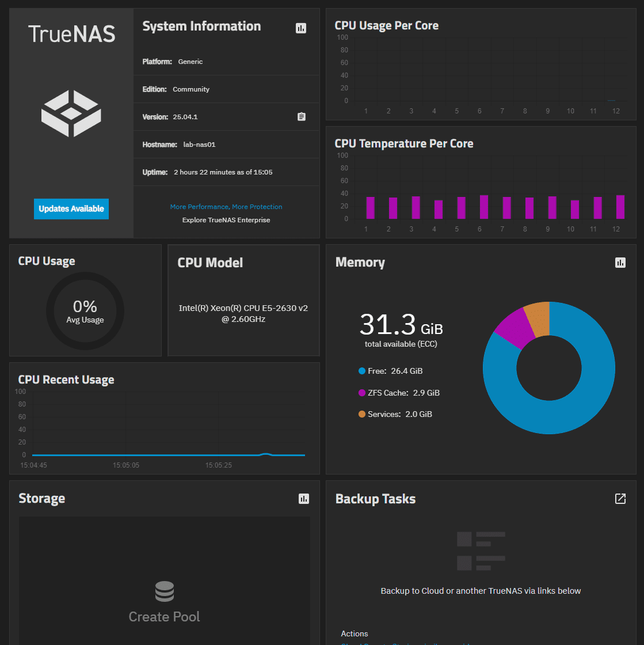
Task: Click the Backup Tasks heading
Action: click(375, 499)
